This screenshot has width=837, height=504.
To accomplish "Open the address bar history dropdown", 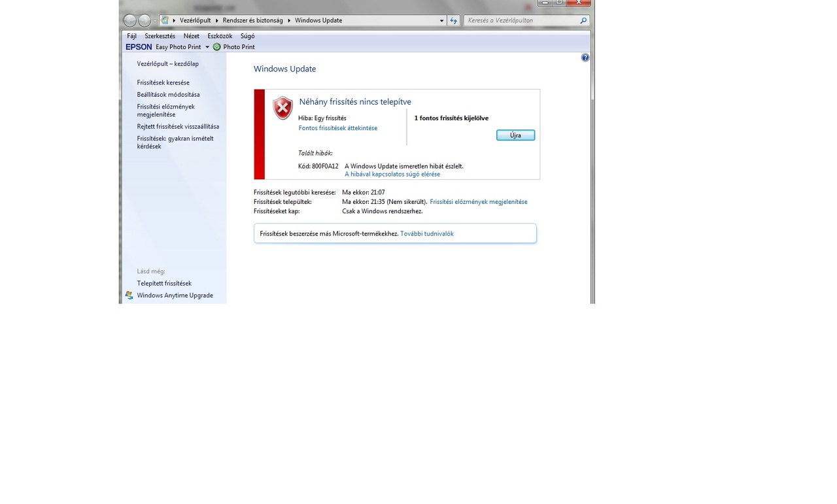I will 442,21.
